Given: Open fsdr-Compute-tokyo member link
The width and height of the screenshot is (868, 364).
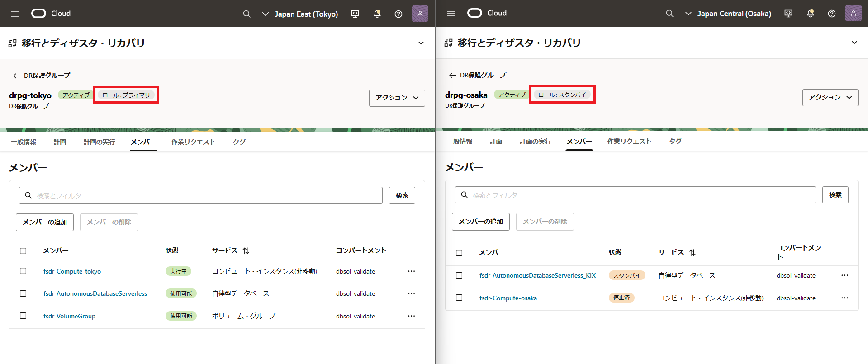Looking at the screenshot, I should click(72, 271).
